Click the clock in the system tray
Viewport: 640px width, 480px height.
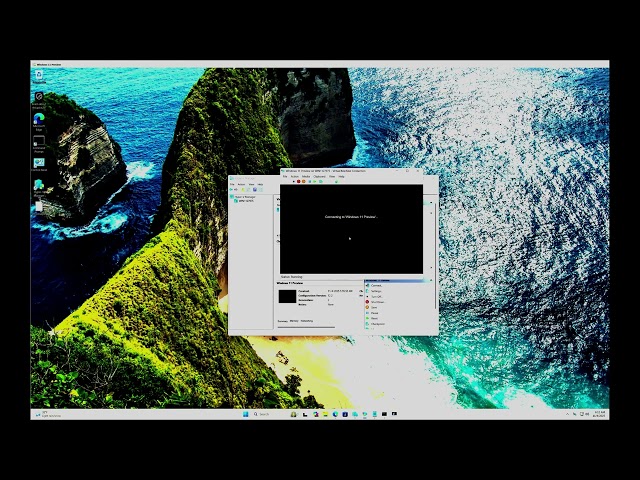[x=600, y=414]
